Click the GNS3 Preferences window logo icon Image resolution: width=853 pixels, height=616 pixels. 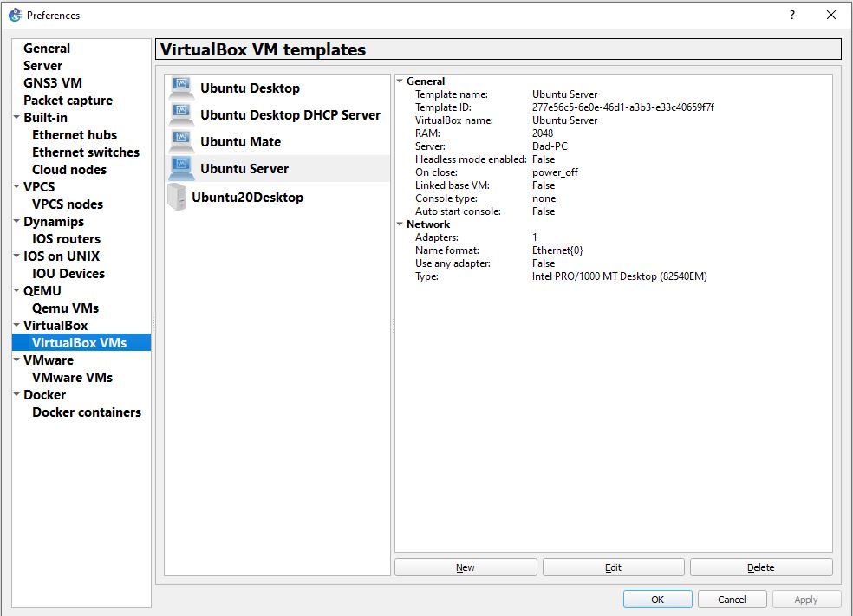coord(16,16)
